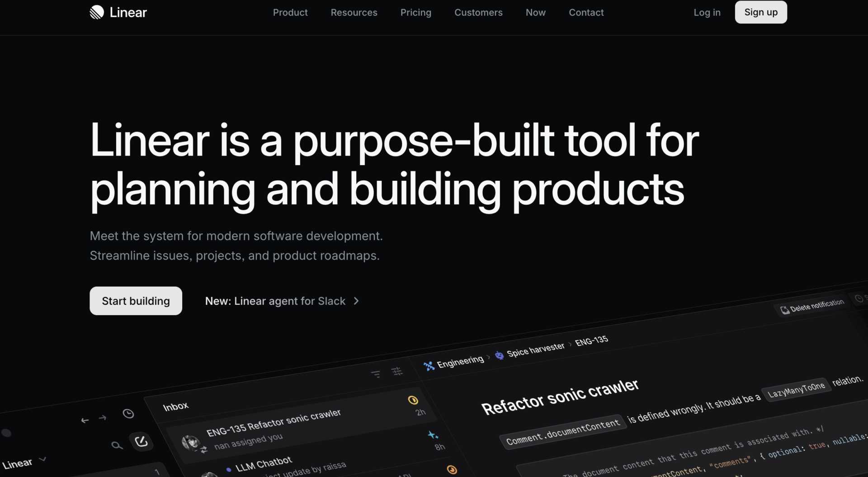Click the Linear logo in header
Image resolution: width=868 pixels, height=477 pixels.
pyautogui.click(x=118, y=12)
